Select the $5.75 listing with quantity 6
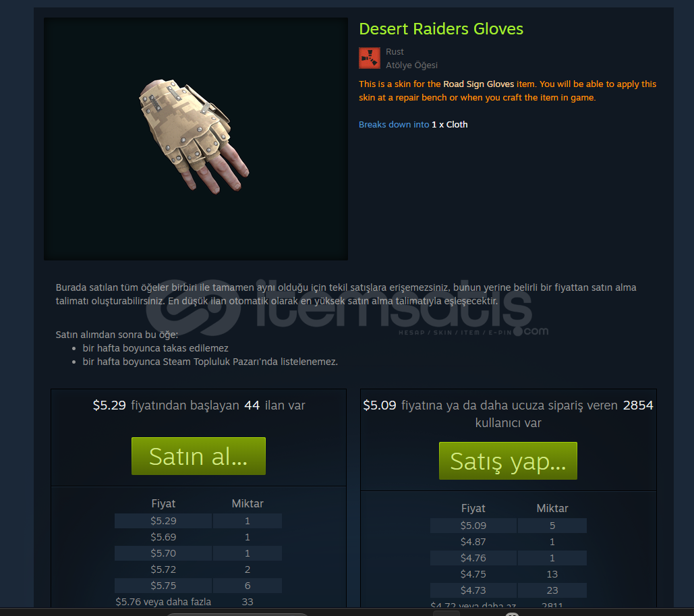This screenshot has width=694, height=616. click(x=198, y=586)
